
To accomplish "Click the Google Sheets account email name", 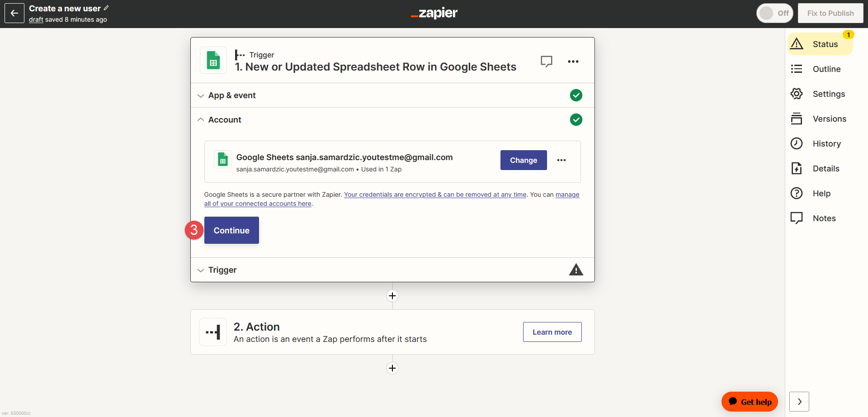I will 344,157.
